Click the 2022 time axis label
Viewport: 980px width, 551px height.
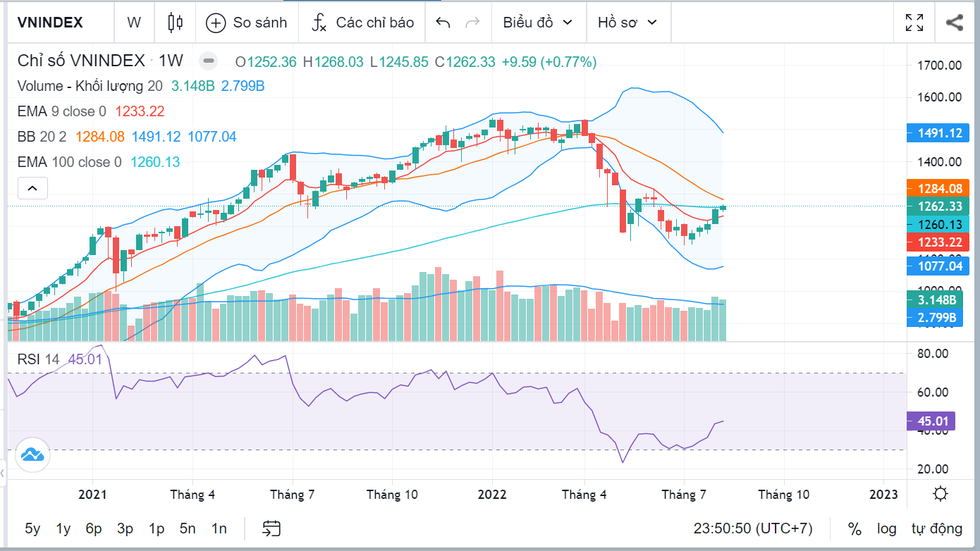click(x=491, y=495)
